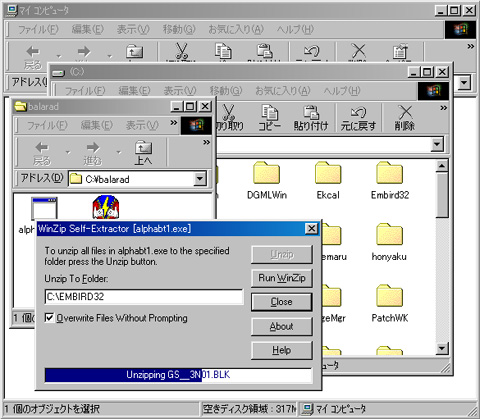Click the Run WinZip button

282,278
